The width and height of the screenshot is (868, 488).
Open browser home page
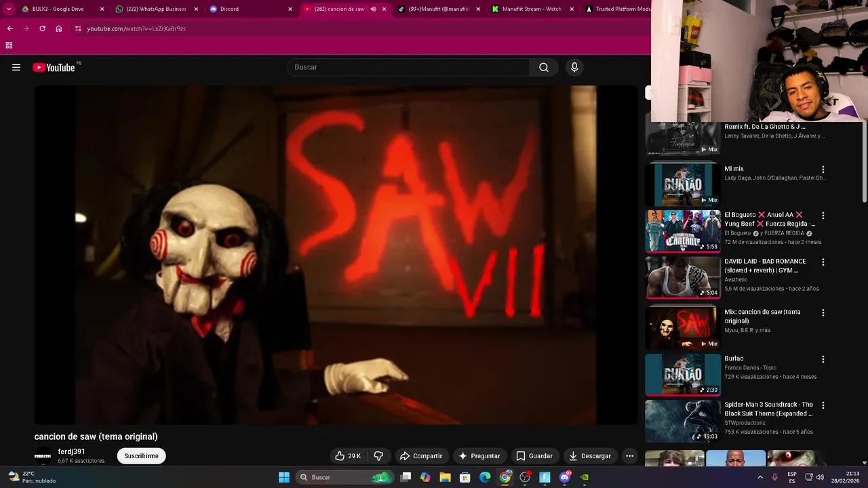[59, 28]
